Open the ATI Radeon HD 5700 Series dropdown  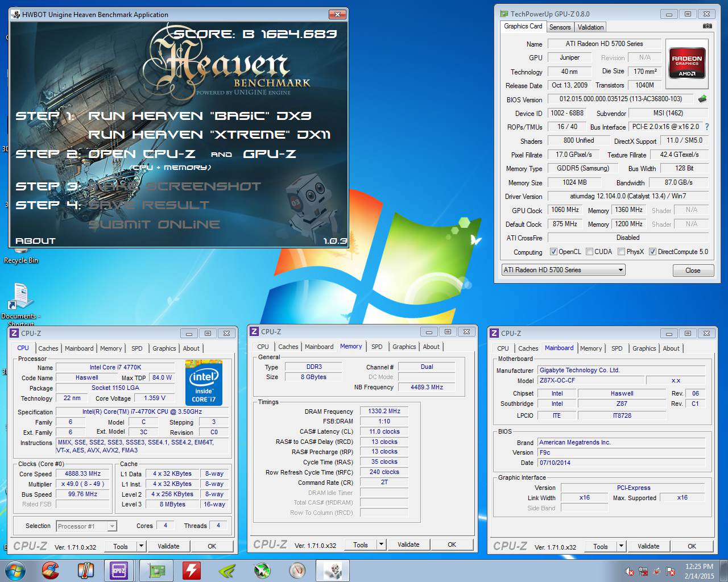[x=563, y=270]
